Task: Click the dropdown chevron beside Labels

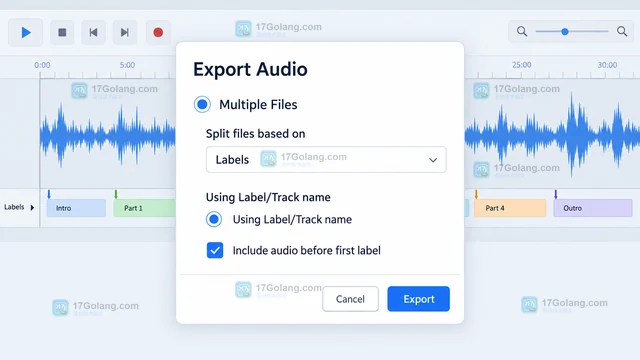Action: point(433,160)
